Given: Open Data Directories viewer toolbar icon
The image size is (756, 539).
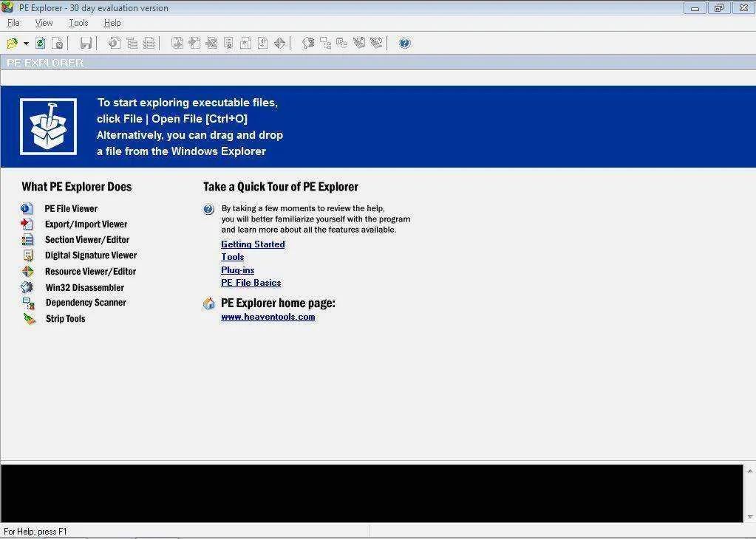Looking at the screenshot, I should click(132, 44).
